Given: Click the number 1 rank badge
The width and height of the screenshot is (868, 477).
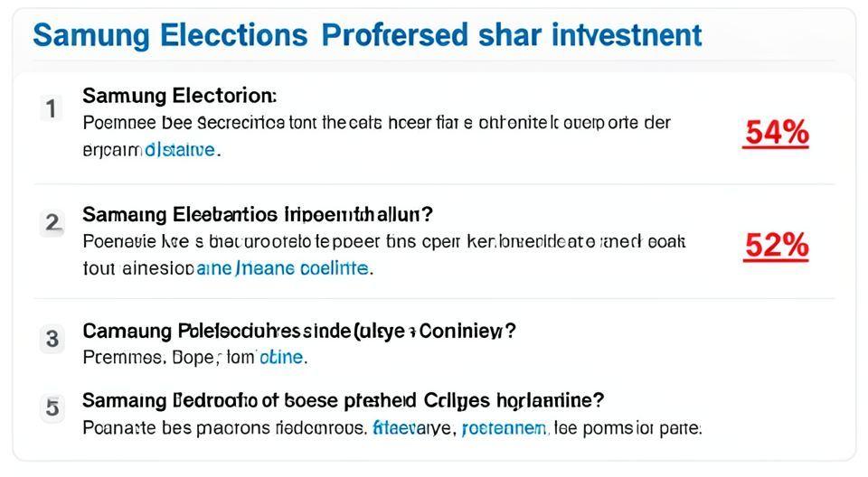Looking at the screenshot, I should click(52, 109).
